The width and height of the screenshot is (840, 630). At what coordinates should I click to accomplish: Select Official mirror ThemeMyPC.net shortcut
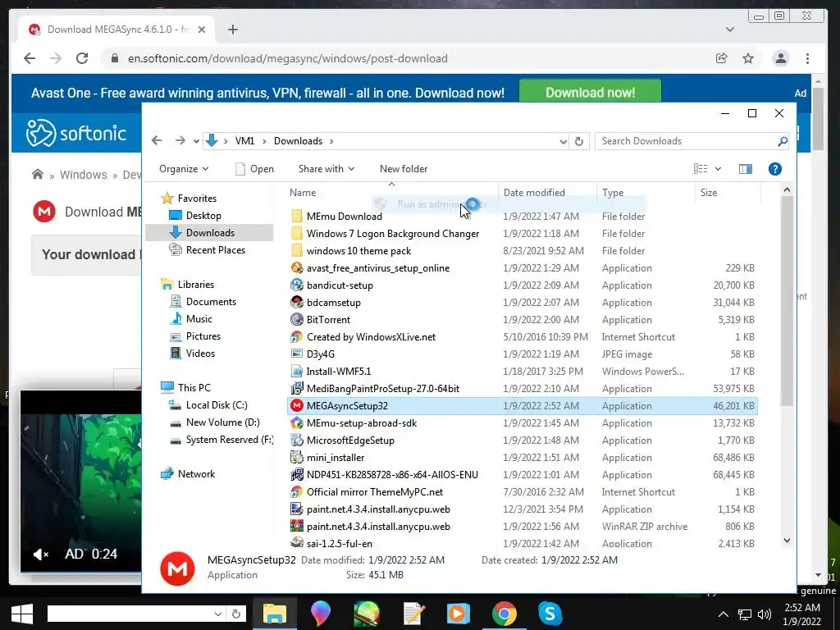(374, 492)
